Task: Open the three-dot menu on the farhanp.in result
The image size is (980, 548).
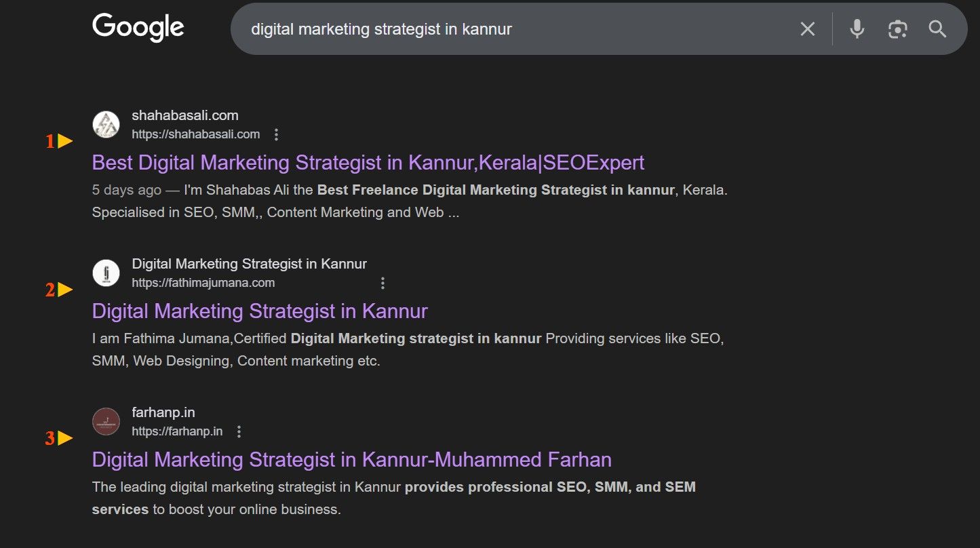Action: [x=239, y=431]
